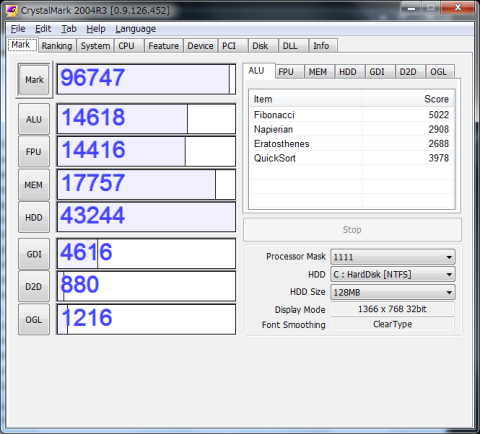Click the D2D score 880
The width and height of the screenshot is (480, 434).
coord(80,284)
